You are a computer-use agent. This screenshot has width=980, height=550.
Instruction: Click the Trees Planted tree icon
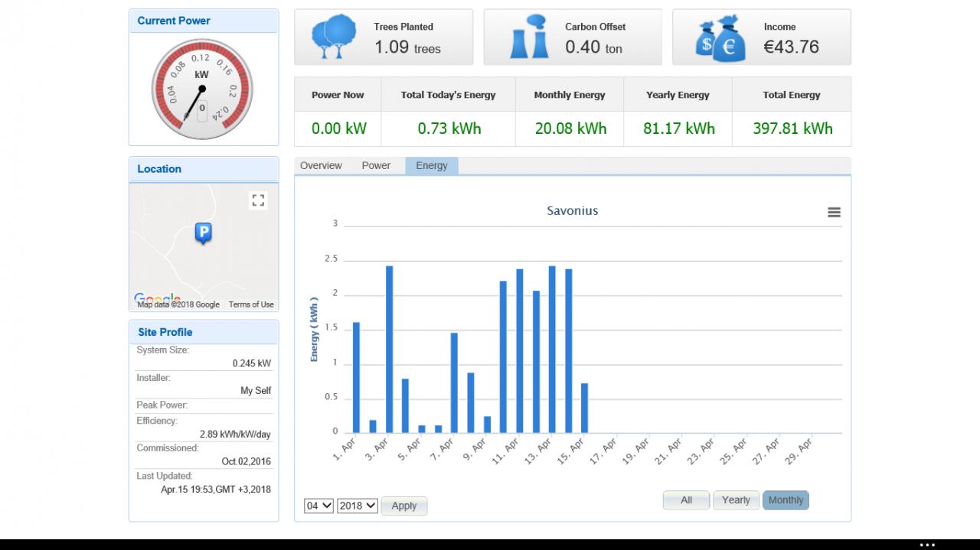coord(334,37)
